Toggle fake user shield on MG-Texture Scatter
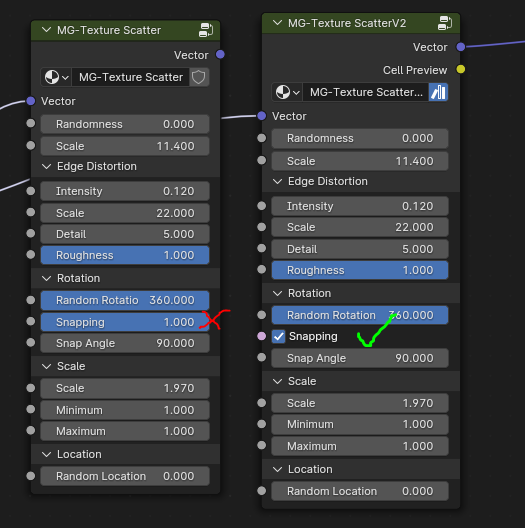This screenshot has height=528, width=525. [x=199, y=77]
